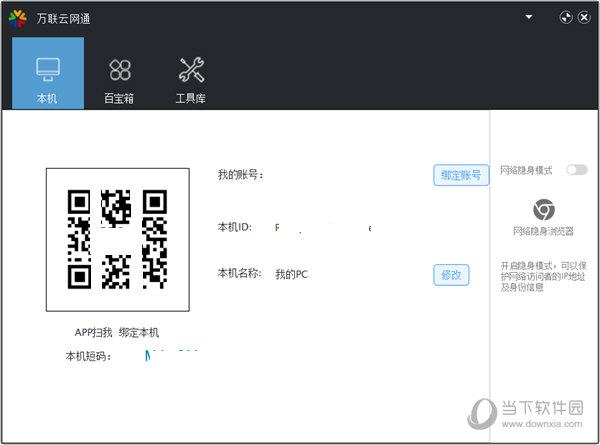The image size is (600, 445).
Task: Click the 网络隐身浏览器 label text
Action: pyautogui.click(x=543, y=231)
